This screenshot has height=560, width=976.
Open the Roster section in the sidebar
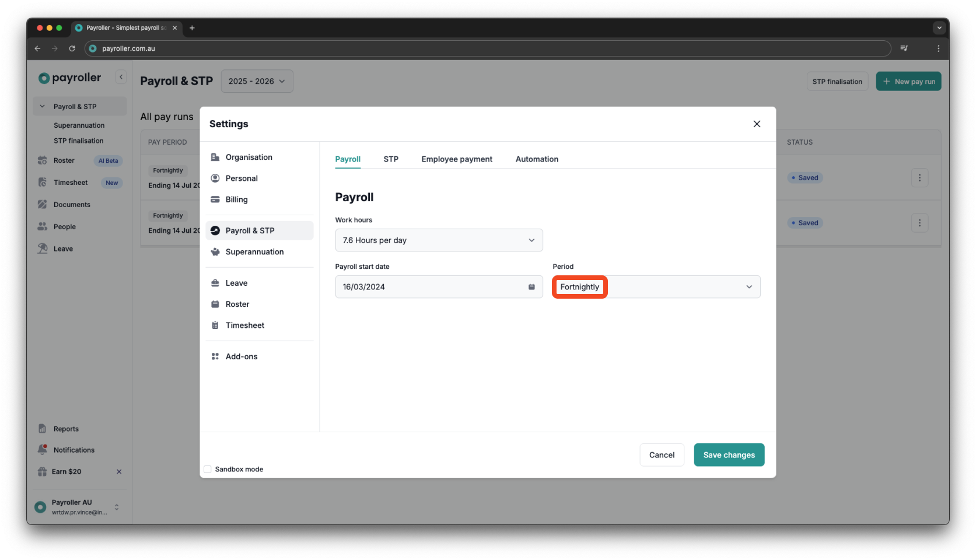[x=63, y=160]
